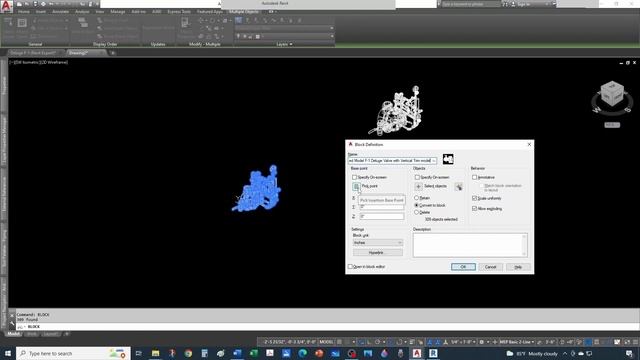Viewport: 640px width, 360px height.
Task: Switch to the Model layout tab
Action: click(x=13, y=334)
